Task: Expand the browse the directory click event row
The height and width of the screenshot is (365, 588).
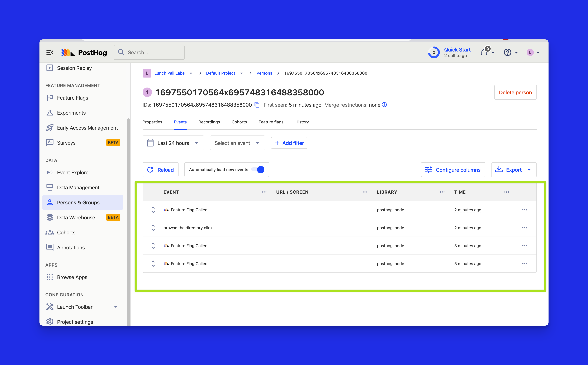Action: 153,228
